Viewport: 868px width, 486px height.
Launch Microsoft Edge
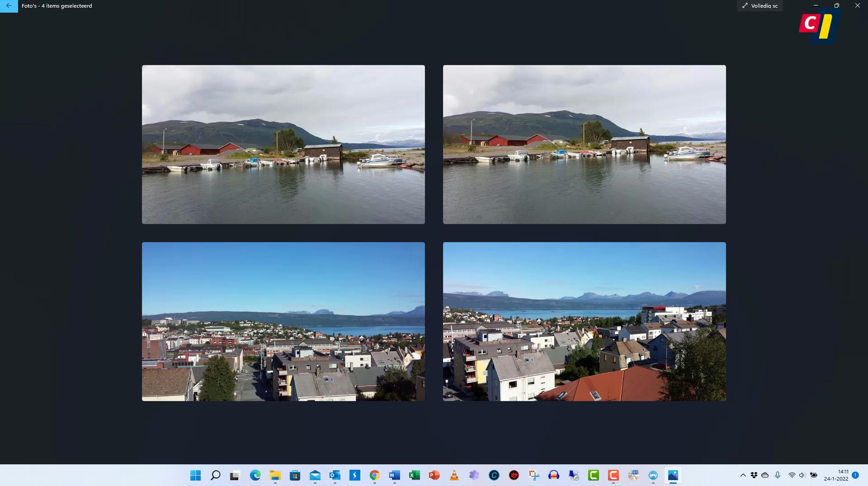[x=255, y=475]
